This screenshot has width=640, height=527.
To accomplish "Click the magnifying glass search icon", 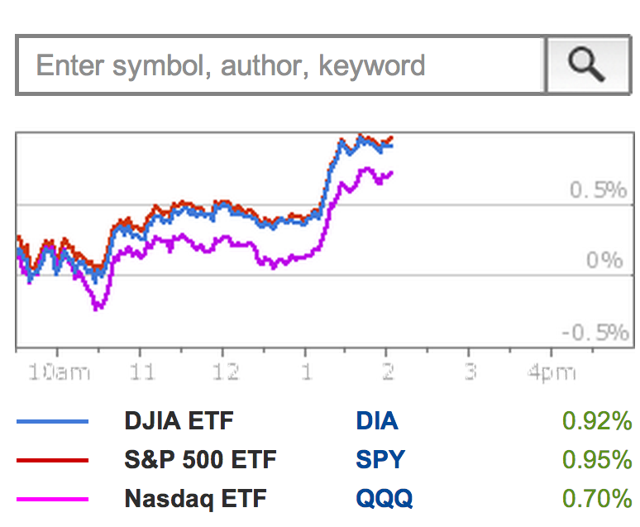I will point(588,65).
